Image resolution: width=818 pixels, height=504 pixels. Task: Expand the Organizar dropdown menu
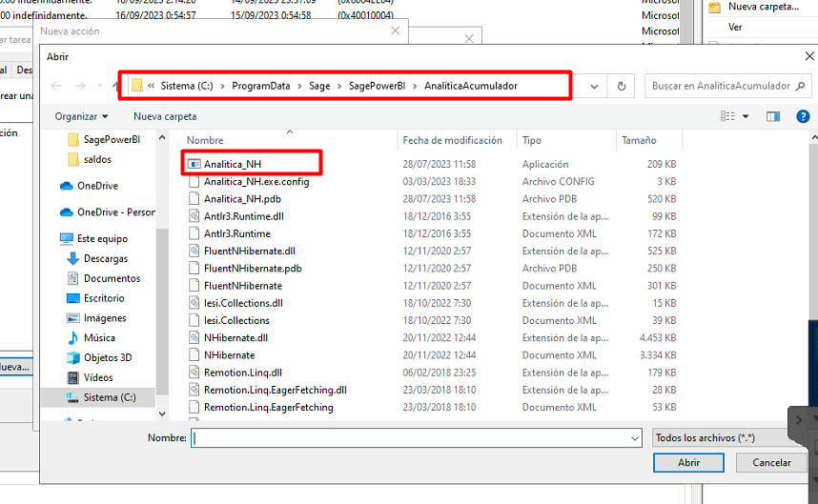[81, 116]
